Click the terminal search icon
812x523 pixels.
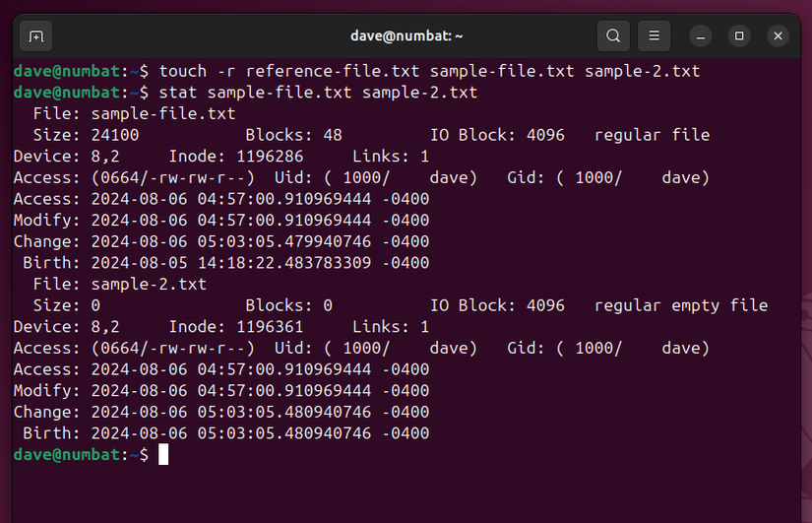pyautogui.click(x=613, y=36)
